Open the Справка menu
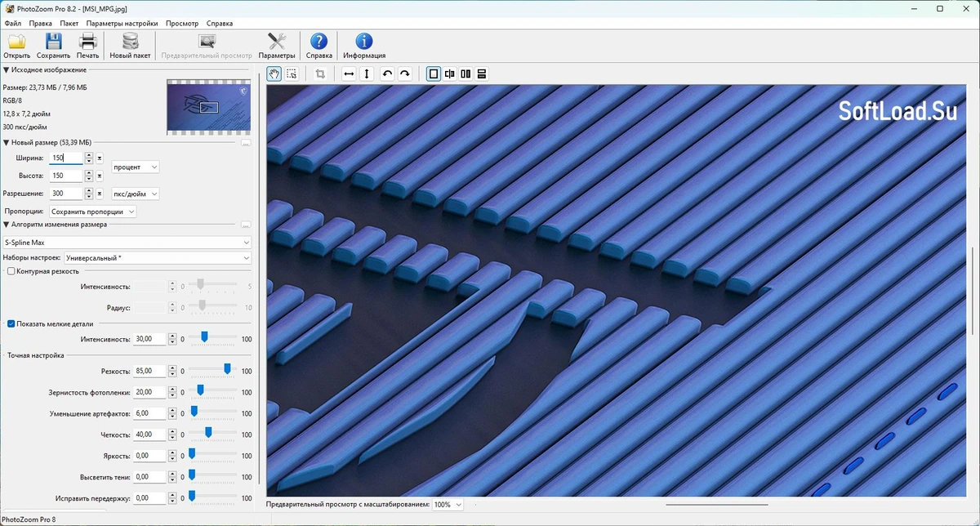Viewport: 980px width, 526px height. 220,24
